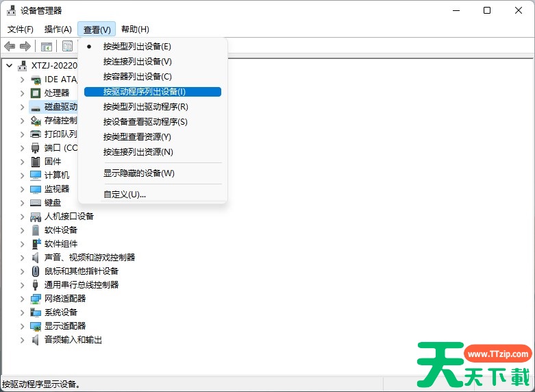535x392 pixels.
Task: Choose 按类型列出驱动程序(R) view
Action: pyautogui.click(x=153, y=107)
